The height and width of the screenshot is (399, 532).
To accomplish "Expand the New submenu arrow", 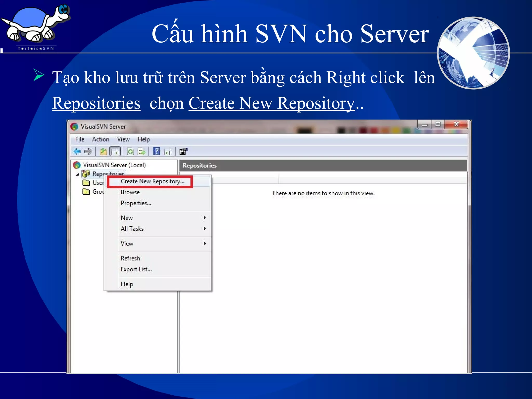I will coord(205,218).
